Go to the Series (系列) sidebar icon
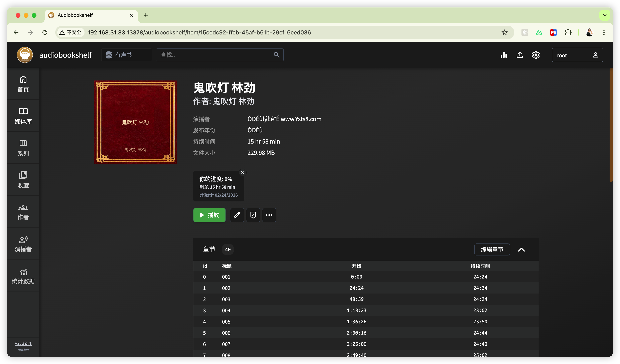This screenshot has width=620, height=364. (x=23, y=148)
